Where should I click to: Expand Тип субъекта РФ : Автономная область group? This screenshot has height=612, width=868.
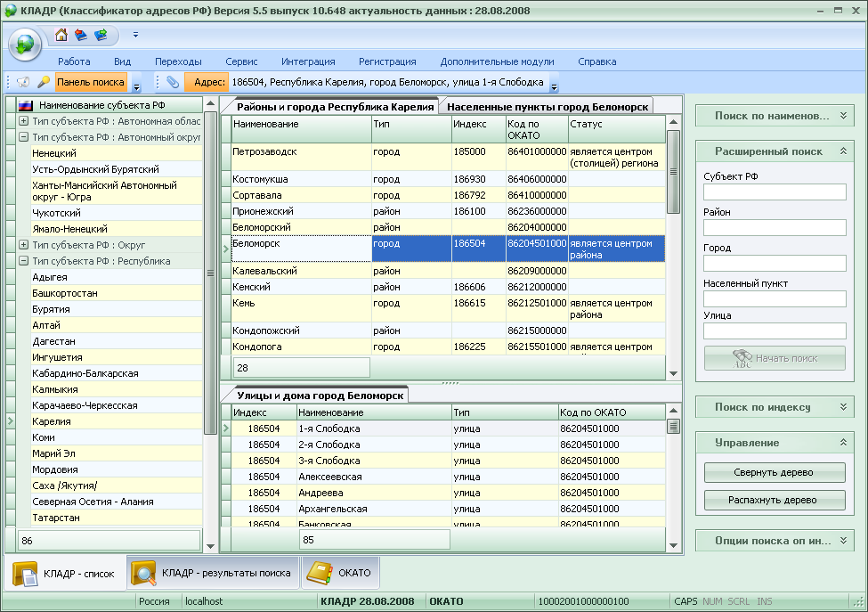(x=23, y=121)
